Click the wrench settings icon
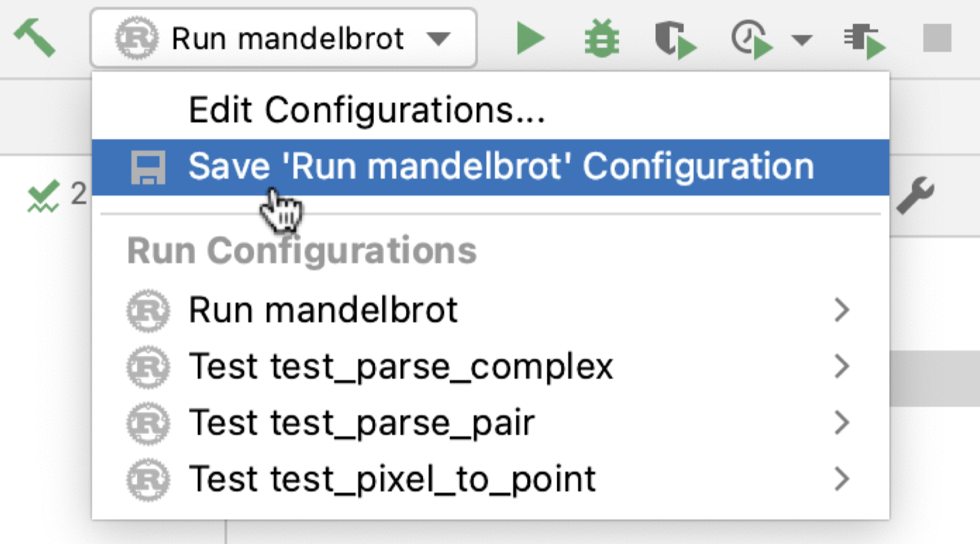Image resolution: width=980 pixels, height=544 pixels. click(x=915, y=195)
